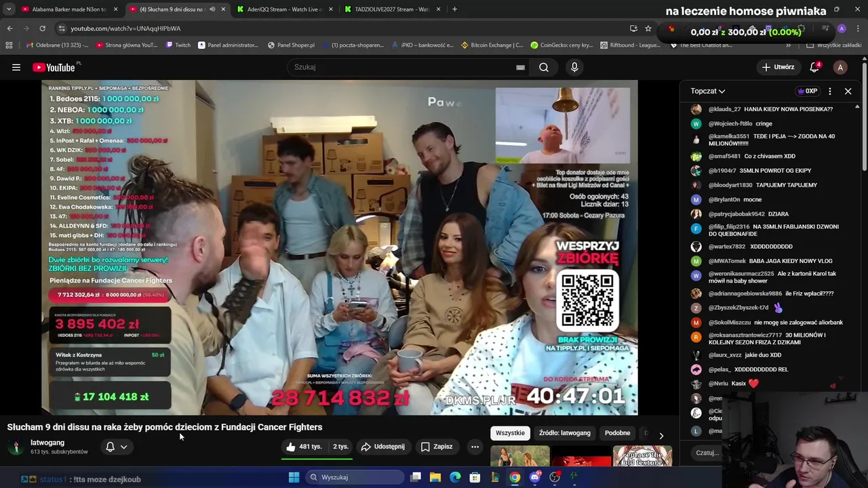This screenshot has height=488, width=868.
Task: Open 'replace the old texture' thumbnail
Action: (642, 456)
